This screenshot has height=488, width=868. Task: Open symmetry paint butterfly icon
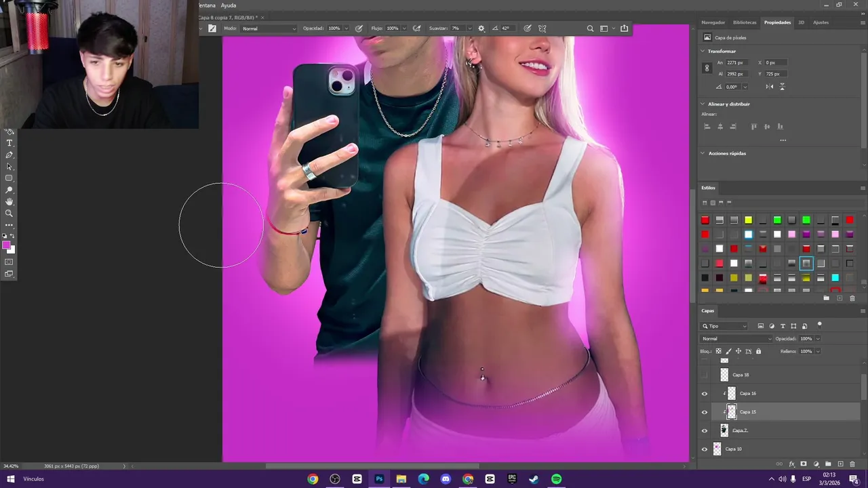click(542, 28)
